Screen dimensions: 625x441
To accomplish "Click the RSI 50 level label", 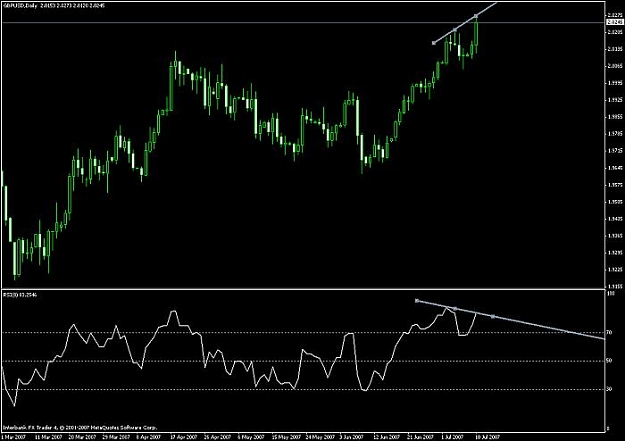I will [x=609, y=360].
